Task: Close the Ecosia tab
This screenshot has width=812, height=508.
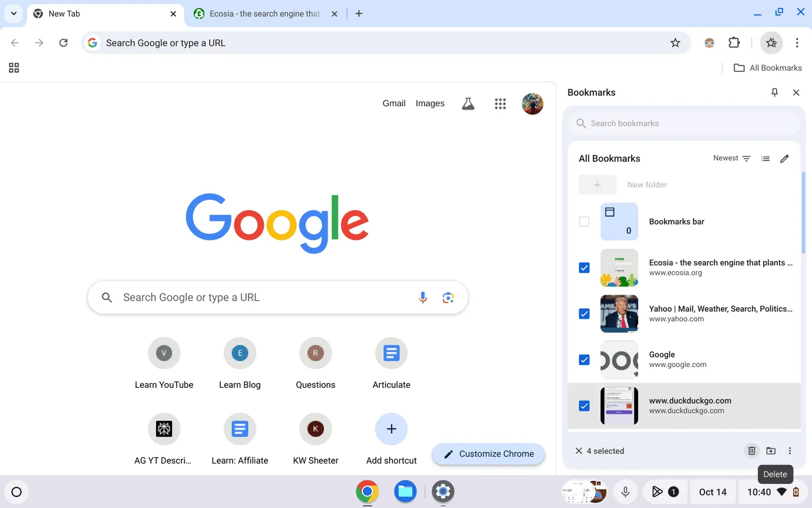Action: pos(334,14)
